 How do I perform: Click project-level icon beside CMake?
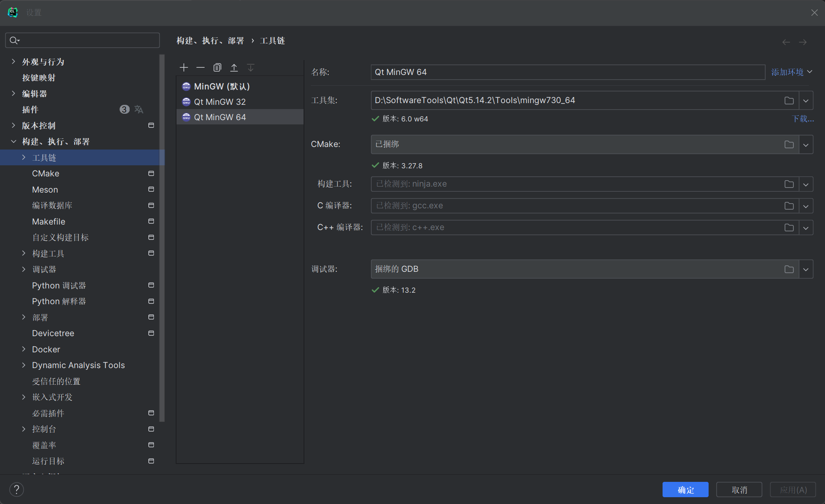(151, 173)
